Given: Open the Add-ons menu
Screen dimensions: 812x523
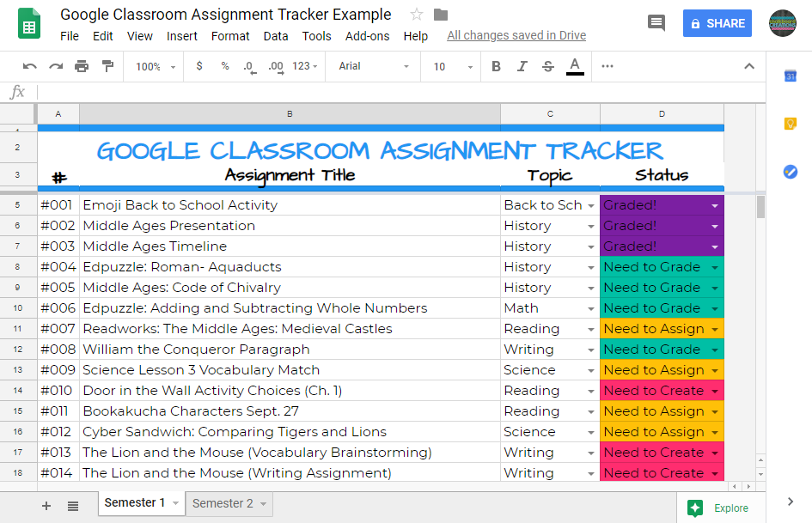Looking at the screenshot, I should coord(367,36).
